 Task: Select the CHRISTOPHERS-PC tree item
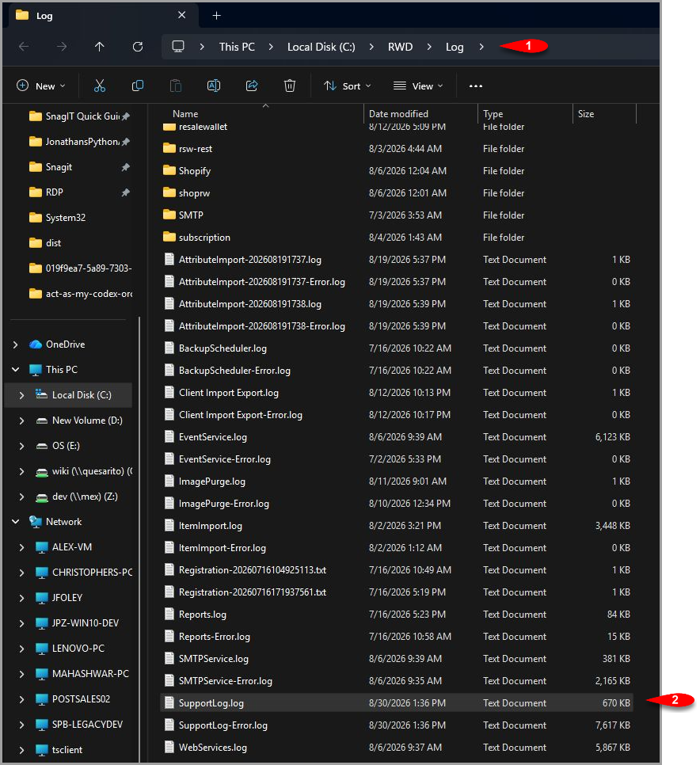click(x=84, y=573)
